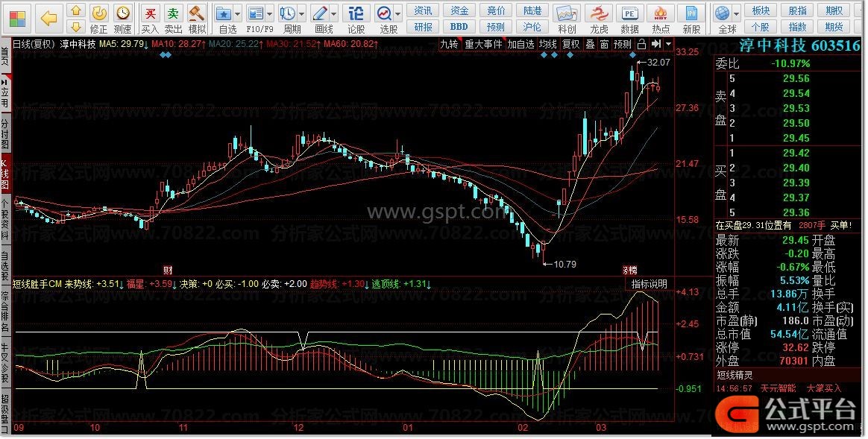
Task: Click the 陆港 button in toolbar
Action: 532,10
